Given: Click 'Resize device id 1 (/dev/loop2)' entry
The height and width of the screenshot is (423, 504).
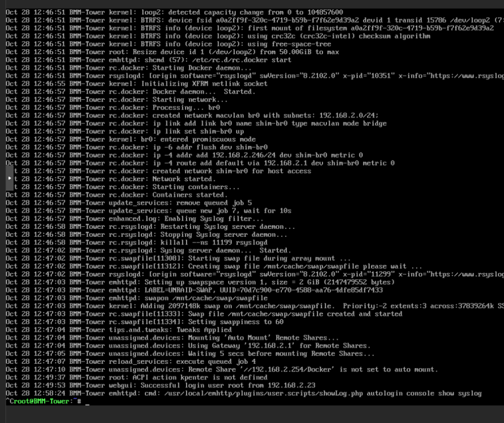Looking at the screenshot, I should click(x=173, y=52).
